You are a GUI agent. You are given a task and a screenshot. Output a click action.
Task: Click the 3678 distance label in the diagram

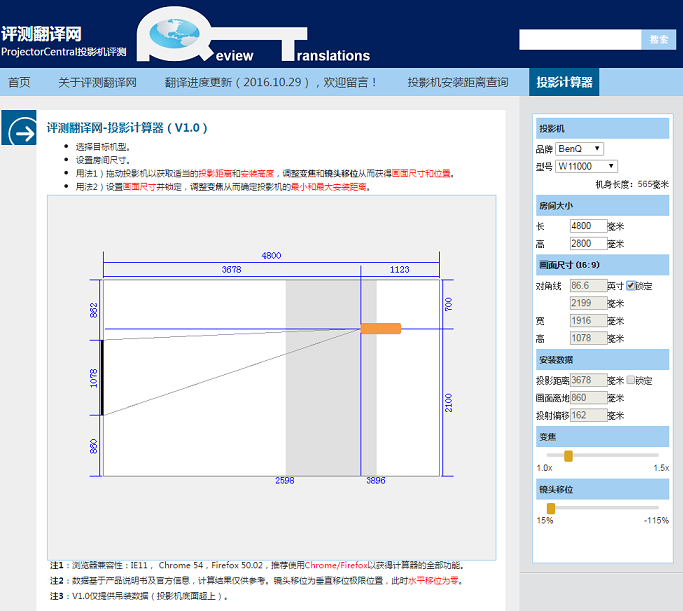point(231,270)
